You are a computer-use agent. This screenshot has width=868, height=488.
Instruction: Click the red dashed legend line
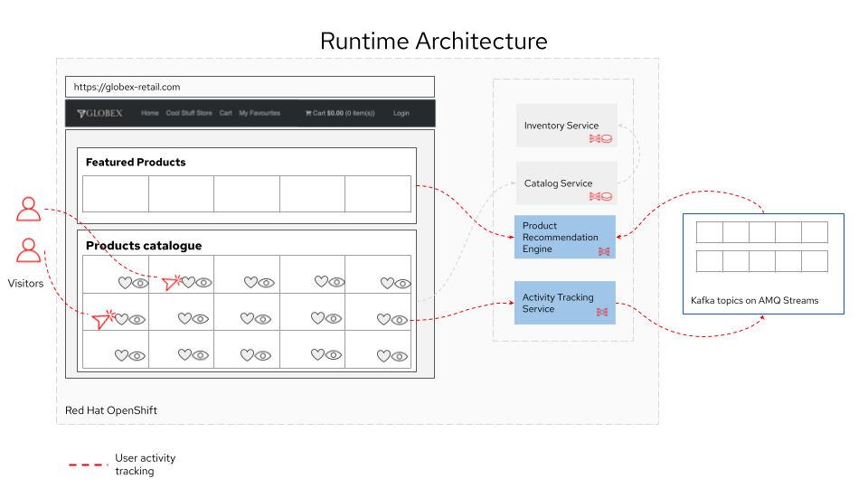coord(88,465)
